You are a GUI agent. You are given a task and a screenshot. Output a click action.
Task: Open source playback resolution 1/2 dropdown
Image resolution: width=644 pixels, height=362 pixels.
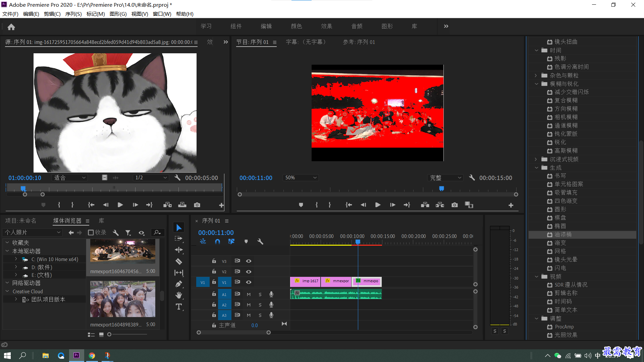151,178
